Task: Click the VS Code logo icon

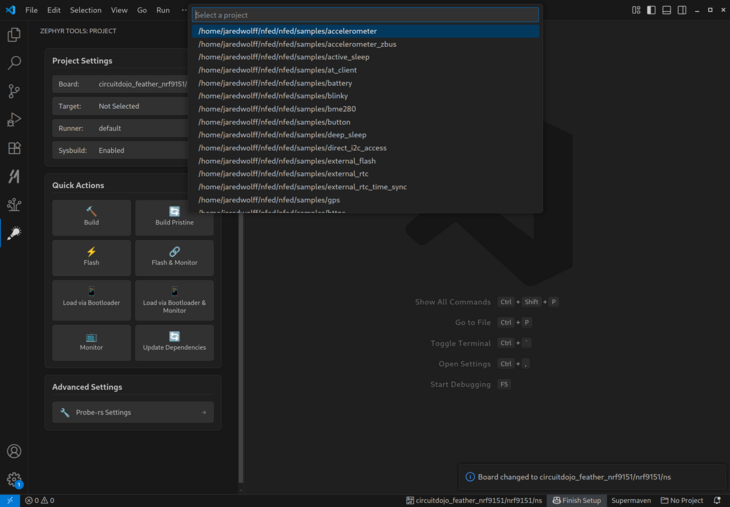Action: pyautogui.click(x=10, y=10)
